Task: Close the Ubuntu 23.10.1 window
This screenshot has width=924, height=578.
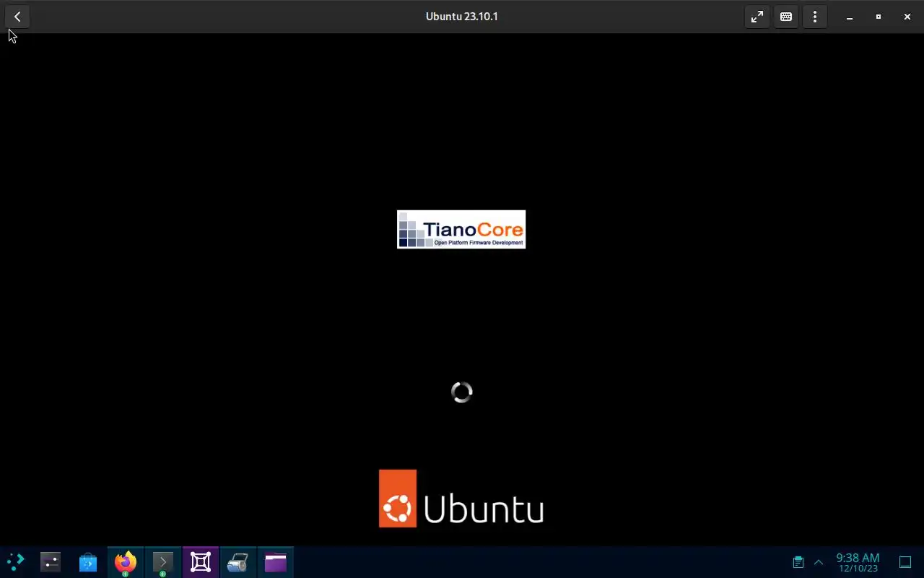Action: (x=907, y=17)
